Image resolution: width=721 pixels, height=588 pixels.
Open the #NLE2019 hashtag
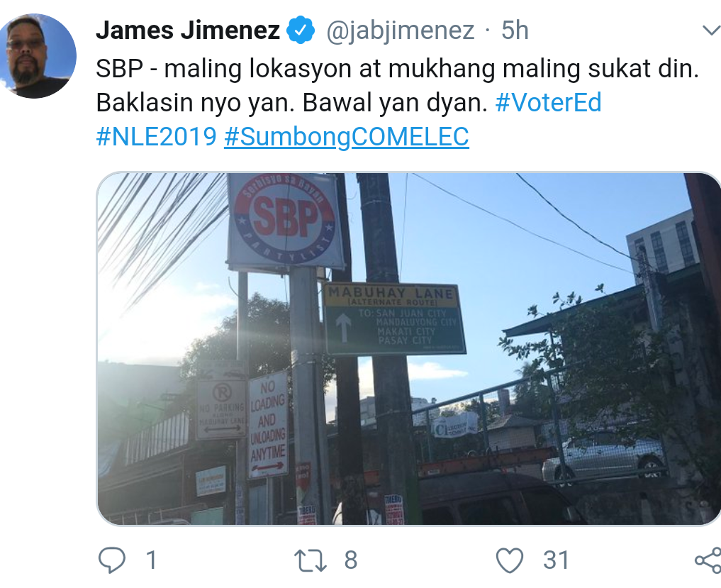[x=157, y=136]
